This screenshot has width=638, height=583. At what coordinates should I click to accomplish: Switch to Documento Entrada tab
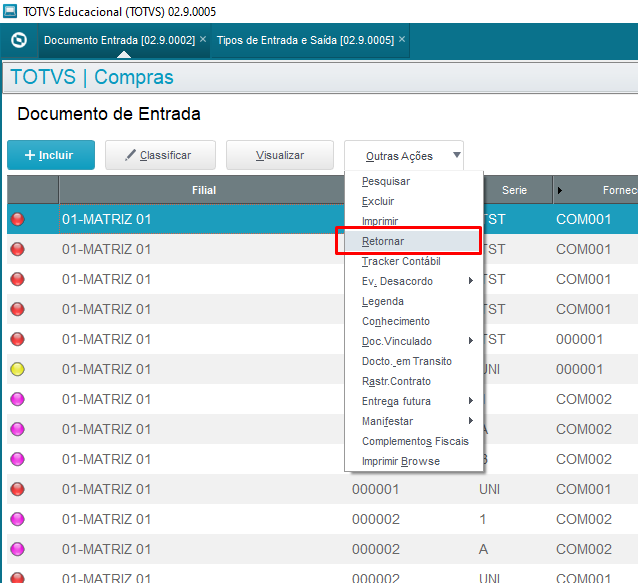pos(119,40)
